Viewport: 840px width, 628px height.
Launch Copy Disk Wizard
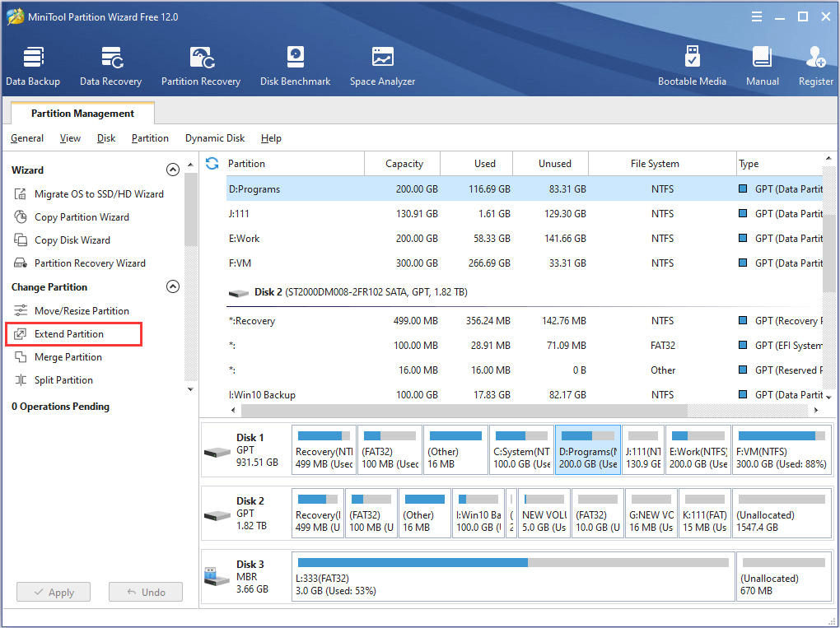tap(62, 240)
